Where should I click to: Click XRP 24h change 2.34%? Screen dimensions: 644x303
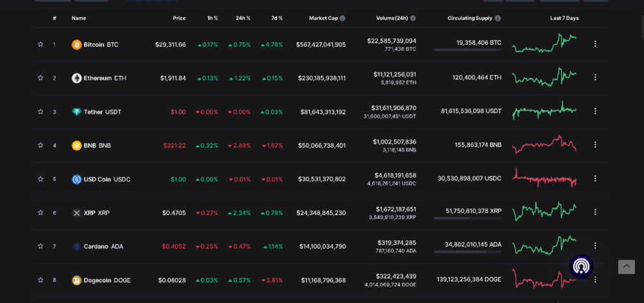point(239,212)
